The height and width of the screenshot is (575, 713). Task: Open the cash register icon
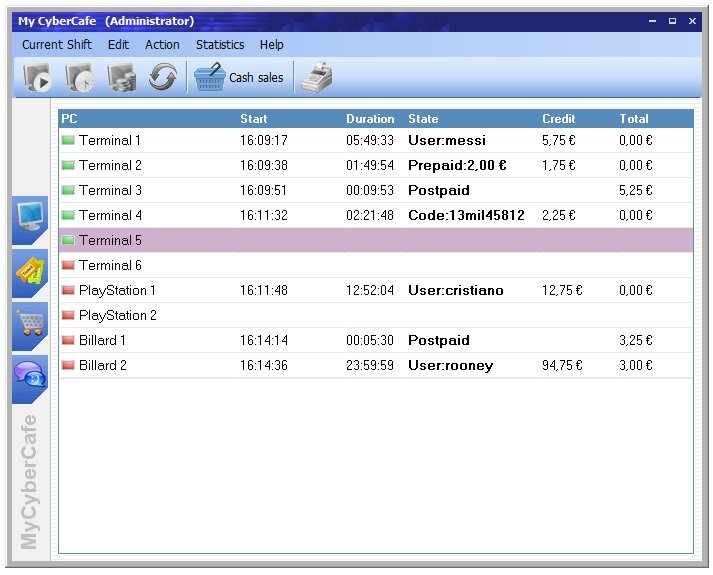click(x=316, y=77)
